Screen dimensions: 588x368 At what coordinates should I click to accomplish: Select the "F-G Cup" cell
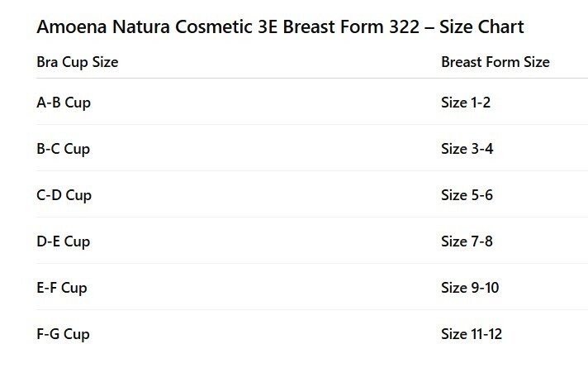tap(63, 334)
